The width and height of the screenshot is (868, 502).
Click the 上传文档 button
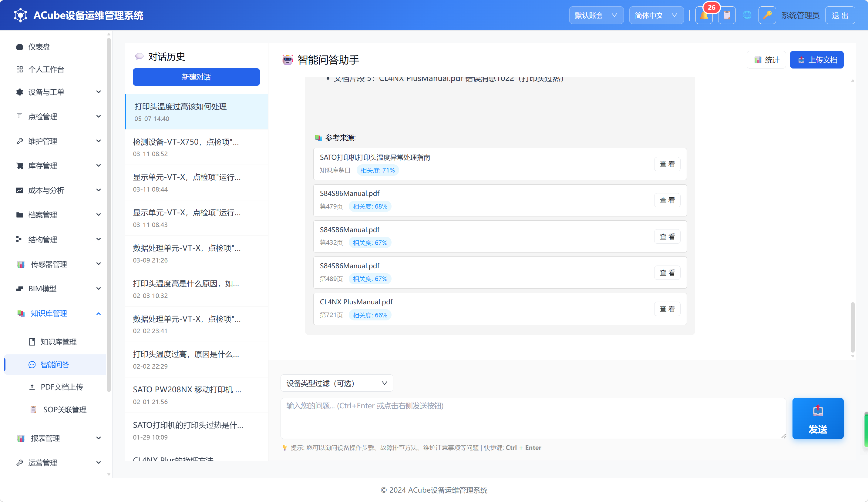(817, 60)
